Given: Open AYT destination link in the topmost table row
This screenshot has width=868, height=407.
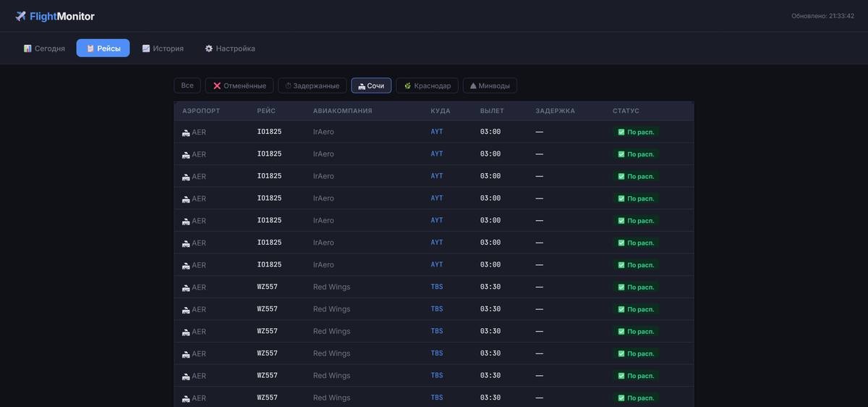Looking at the screenshot, I should tap(437, 132).
